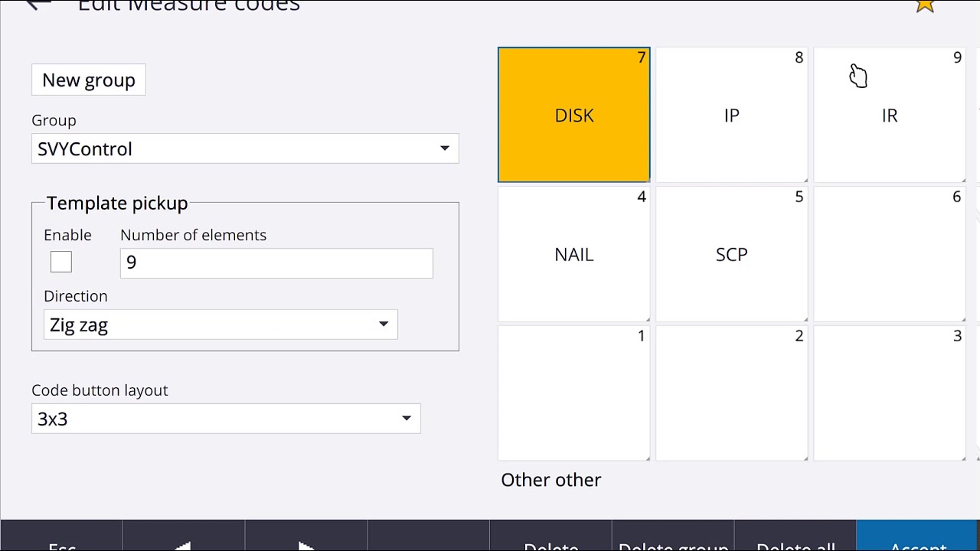The width and height of the screenshot is (980, 551).
Task: Click the New group button
Action: click(x=89, y=80)
